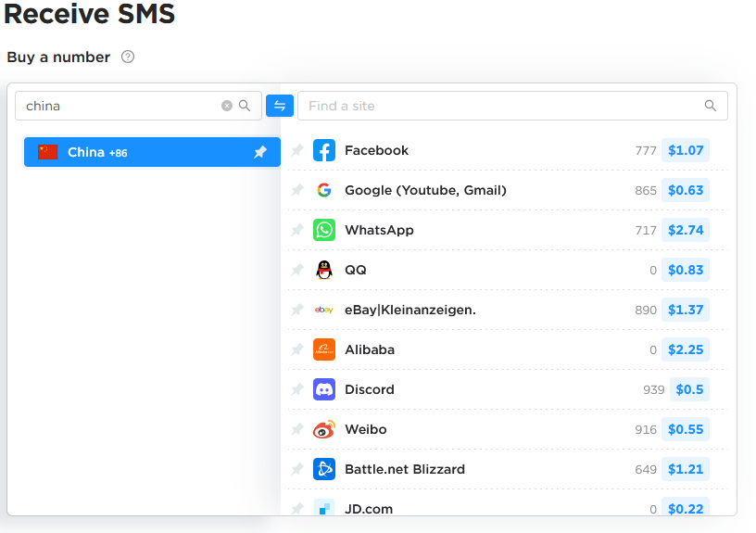Unpin China using its pin icon
756x533 pixels.
click(x=260, y=152)
